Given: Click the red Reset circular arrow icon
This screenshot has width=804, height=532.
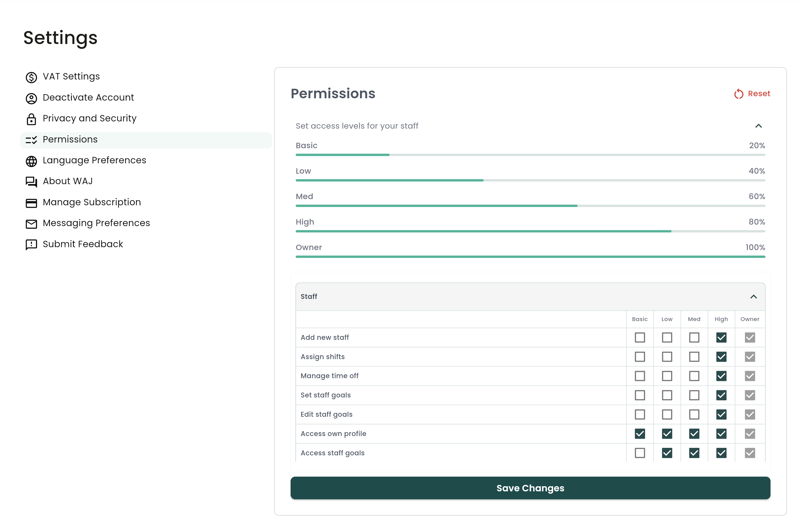Looking at the screenshot, I should [739, 94].
